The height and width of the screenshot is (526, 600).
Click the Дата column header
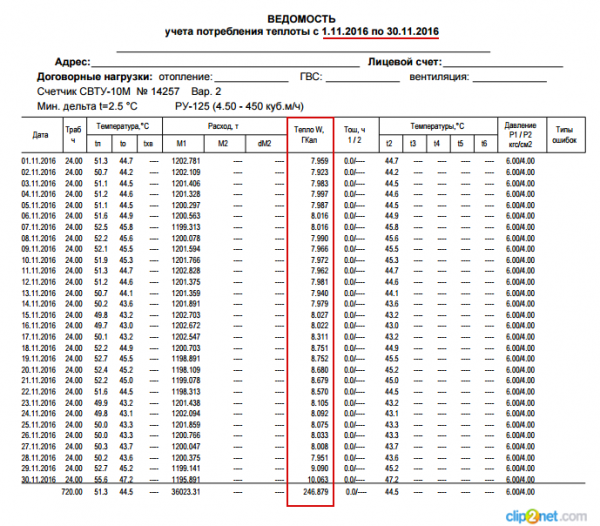pyautogui.click(x=40, y=135)
